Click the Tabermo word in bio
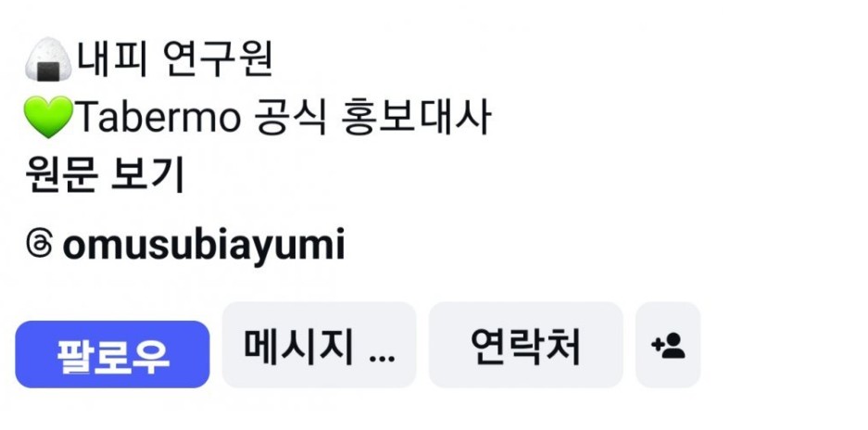This screenshot has width=868, height=430. pyautogui.click(x=157, y=118)
